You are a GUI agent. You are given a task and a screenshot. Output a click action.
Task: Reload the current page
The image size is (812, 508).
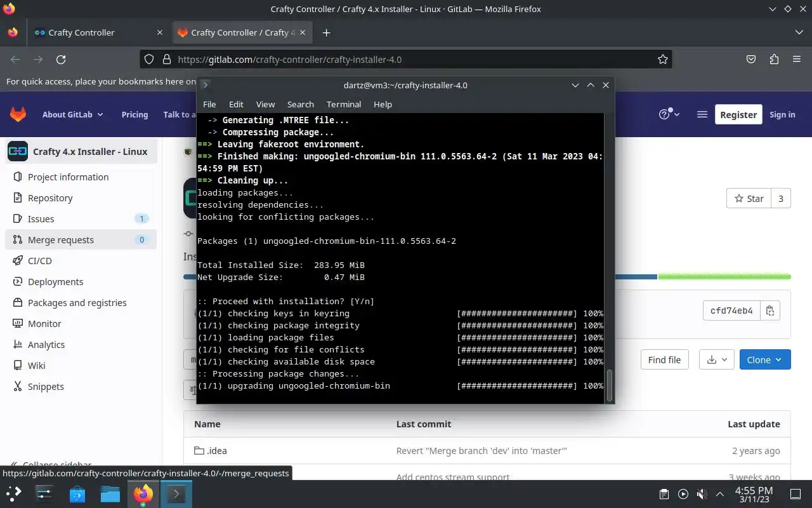pyautogui.click(x=61, y=59)
